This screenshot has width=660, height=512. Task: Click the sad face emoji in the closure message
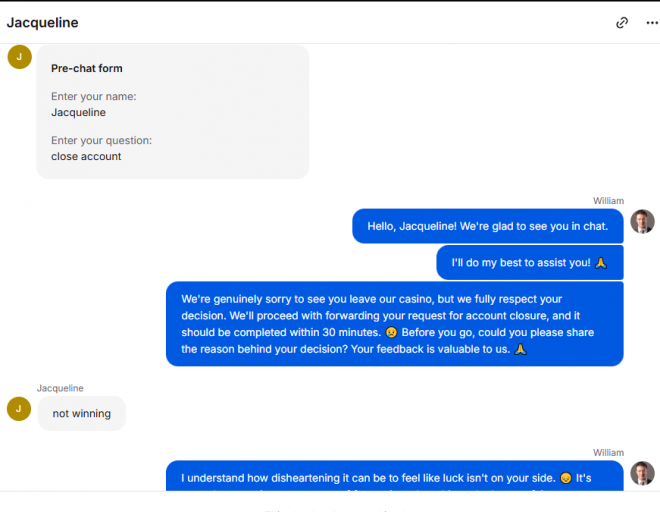391,333
